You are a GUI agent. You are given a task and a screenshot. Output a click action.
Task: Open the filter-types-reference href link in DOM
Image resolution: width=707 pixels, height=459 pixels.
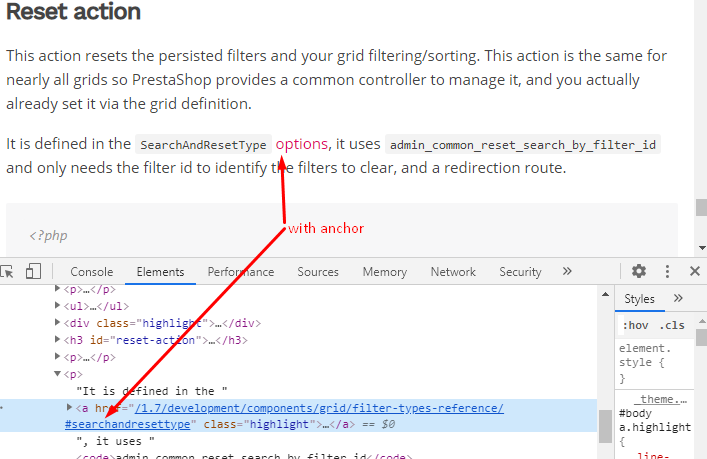click(x=319, y=408)
